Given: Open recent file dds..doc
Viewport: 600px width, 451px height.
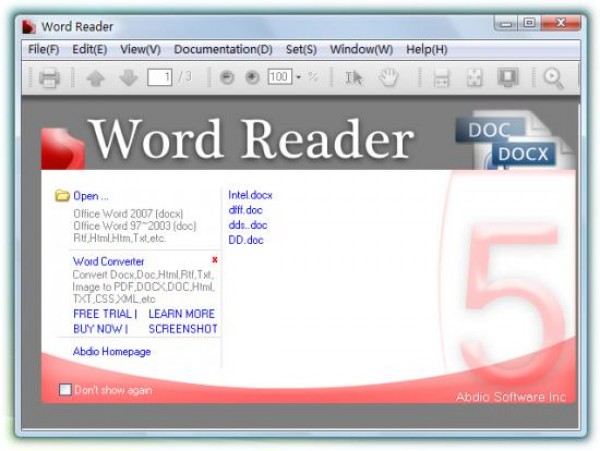Looking at the screenshot, I should pos(248,225).
